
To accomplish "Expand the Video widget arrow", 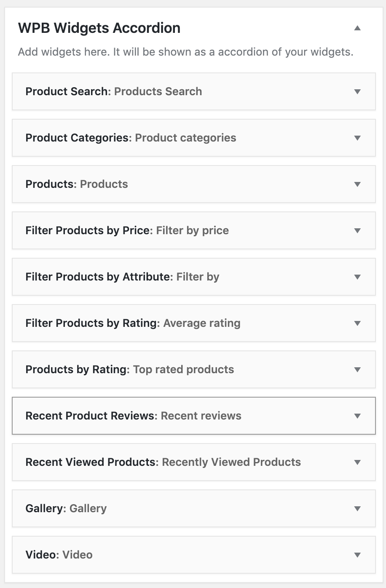I will 357,555.
